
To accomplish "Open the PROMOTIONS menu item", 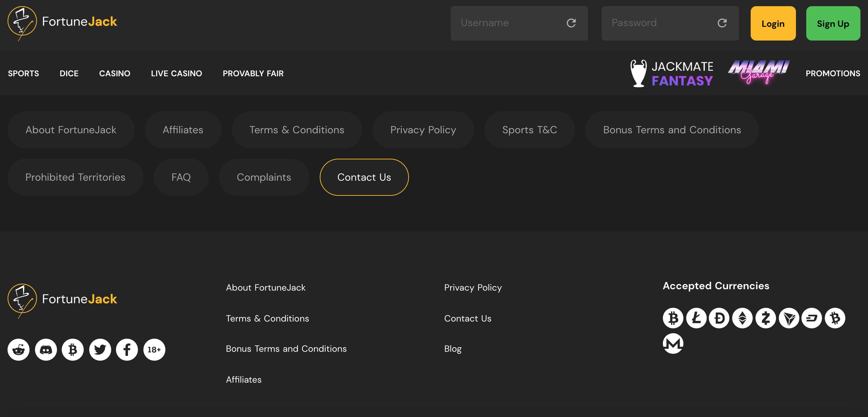I will click(x=833, y=74).
